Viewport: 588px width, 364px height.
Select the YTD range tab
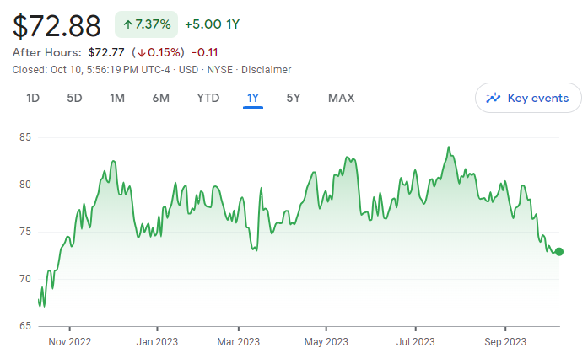click(208, 98)
